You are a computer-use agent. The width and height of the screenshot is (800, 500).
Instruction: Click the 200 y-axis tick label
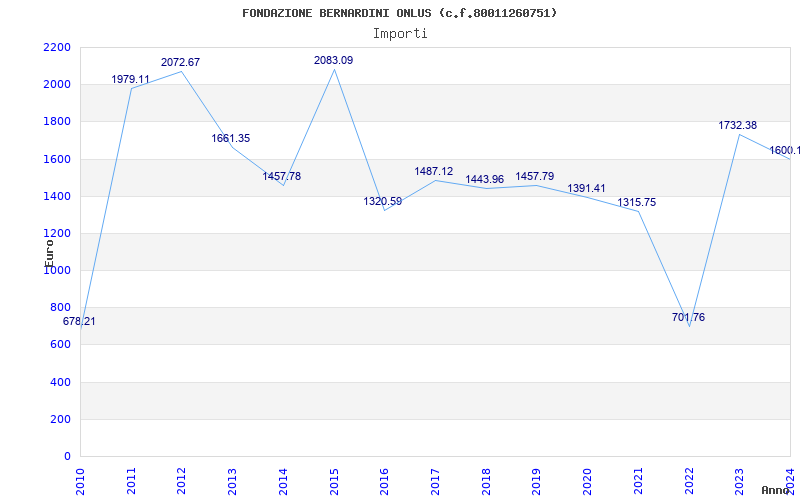(60, 419)
